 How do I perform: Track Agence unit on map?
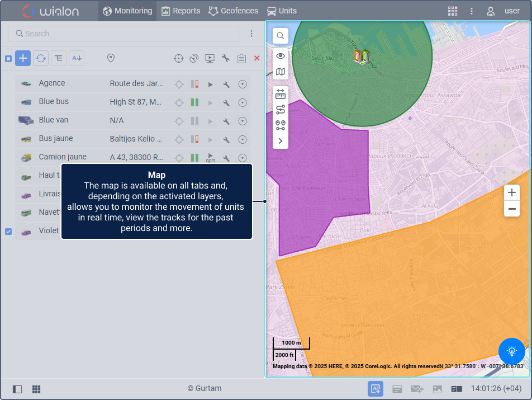pos(179,84)
